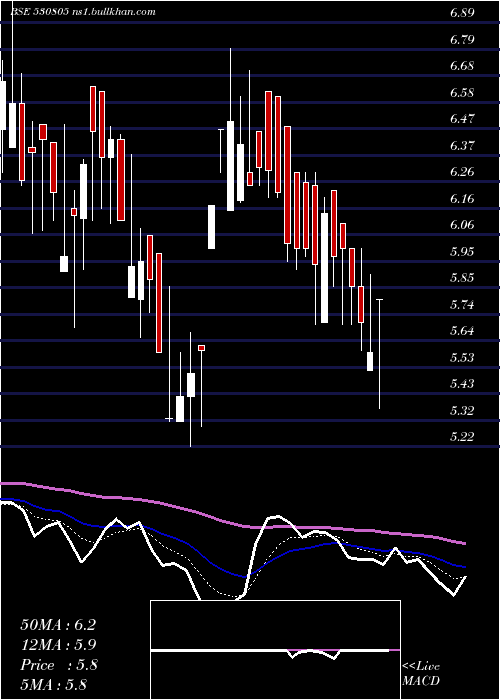
Task: Click the tall white candle near 5.74–6.16
Action: coord(325,268)
